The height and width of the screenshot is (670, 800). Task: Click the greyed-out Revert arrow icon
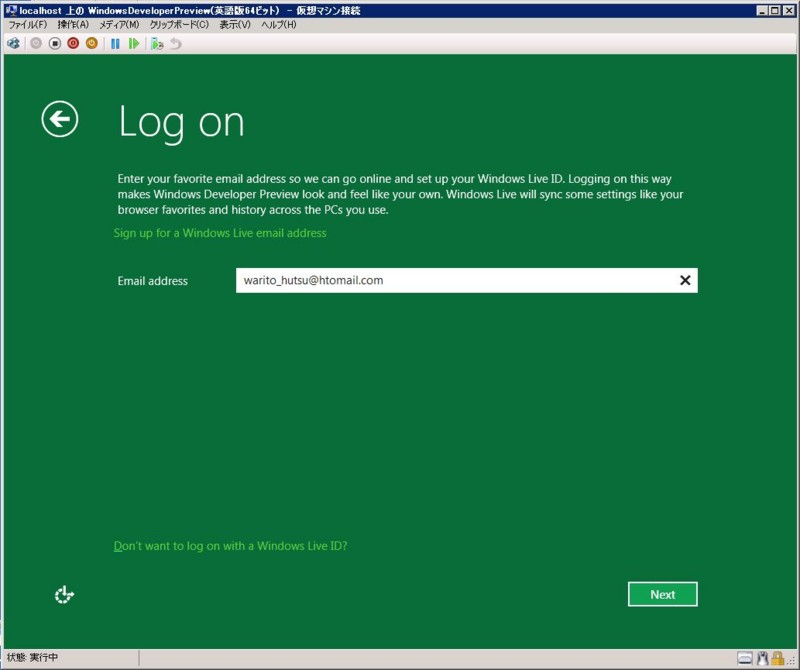point(176,44)
